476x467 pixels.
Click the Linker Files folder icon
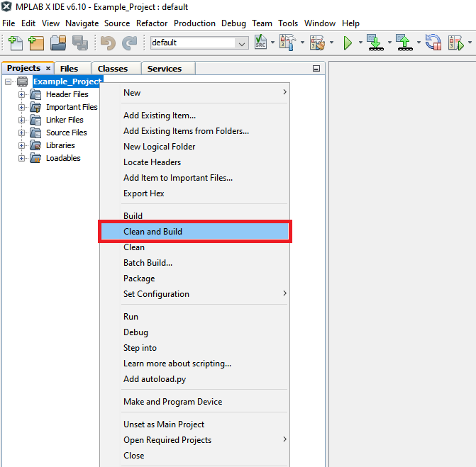pos(35,120)
